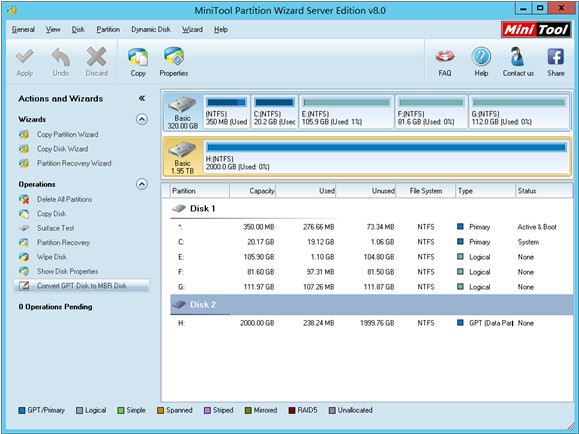This screenshot has height=434, width=579.
Task: Sort by the Partition column header
Action: click(x=199, y=191)
